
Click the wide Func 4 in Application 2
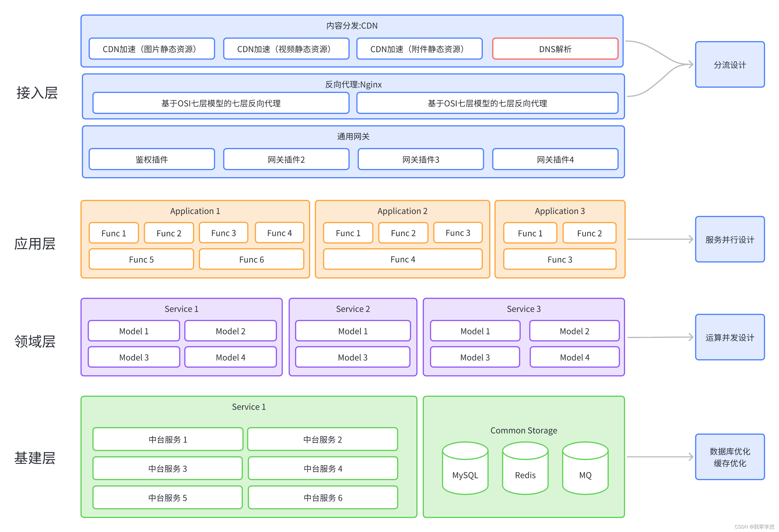[403, 259]
